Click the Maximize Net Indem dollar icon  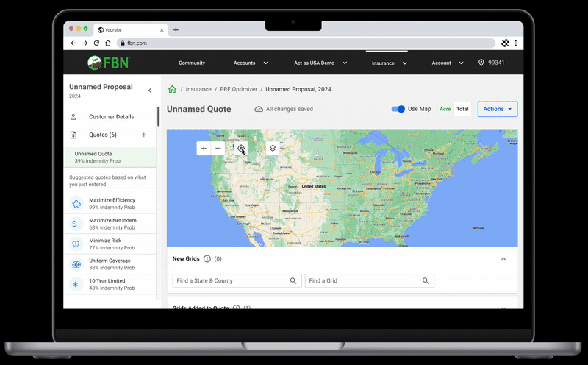(76, 224)
